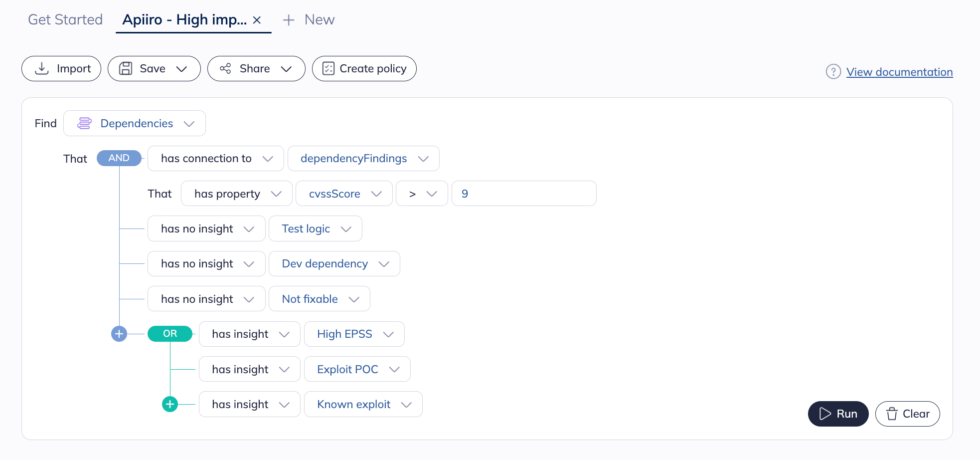Toggle the AND logic operator badge
This screenshot has height=460, width=980.
click(x=119, y=158)
